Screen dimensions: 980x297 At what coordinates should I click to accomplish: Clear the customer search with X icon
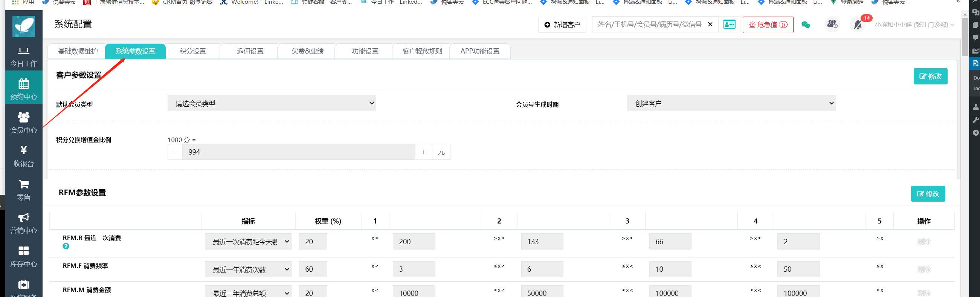(x=710, y=24)
